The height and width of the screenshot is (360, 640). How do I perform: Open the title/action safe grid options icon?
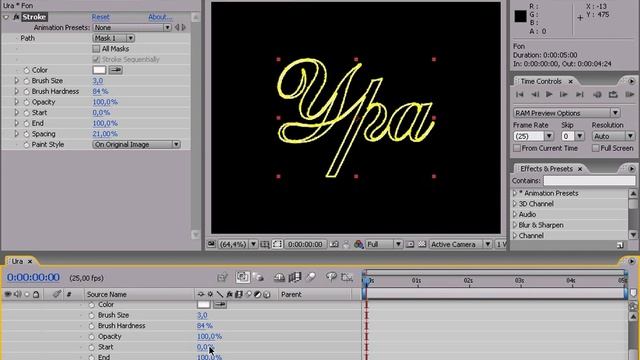pos(265,244)
